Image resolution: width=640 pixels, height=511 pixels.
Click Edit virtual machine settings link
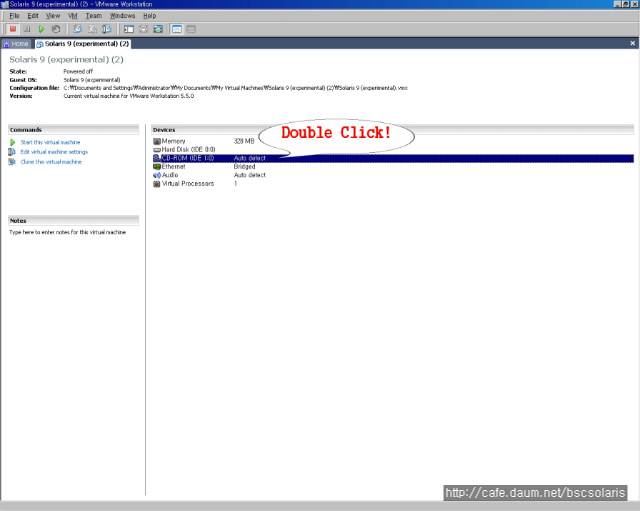pyautogui.click(x=54, y=152)
